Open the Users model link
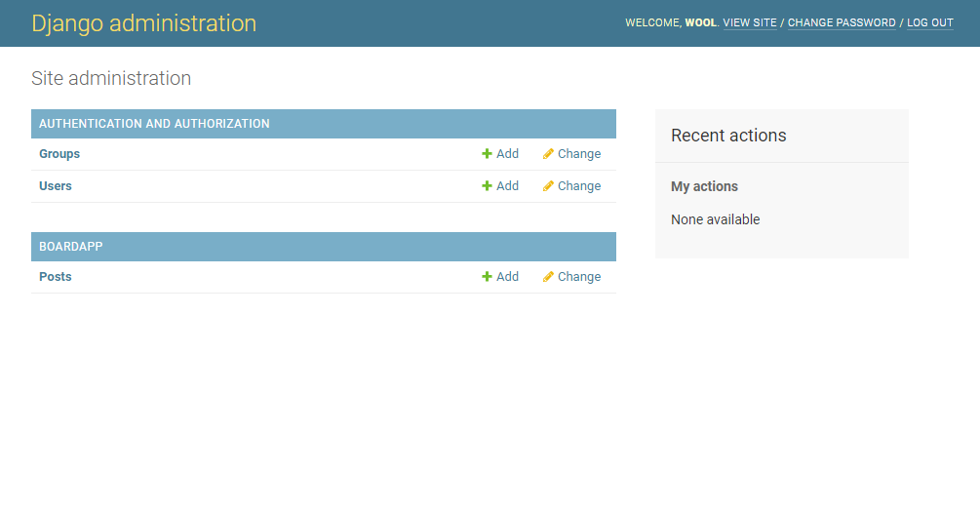 pyautogui.click(x=55, y=185)
